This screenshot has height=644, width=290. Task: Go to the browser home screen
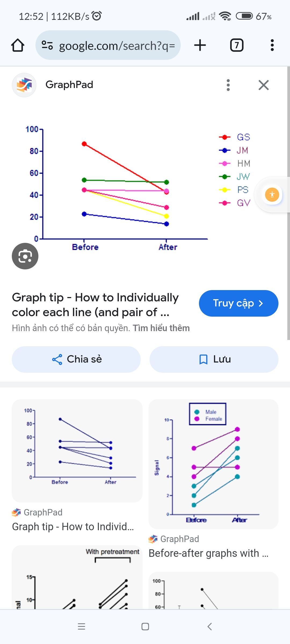[18, 45]
